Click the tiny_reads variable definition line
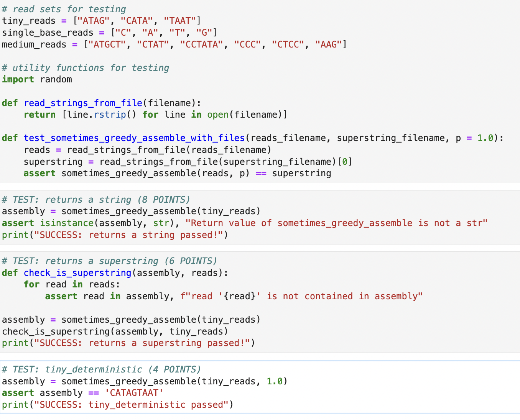 coord(100,20)
